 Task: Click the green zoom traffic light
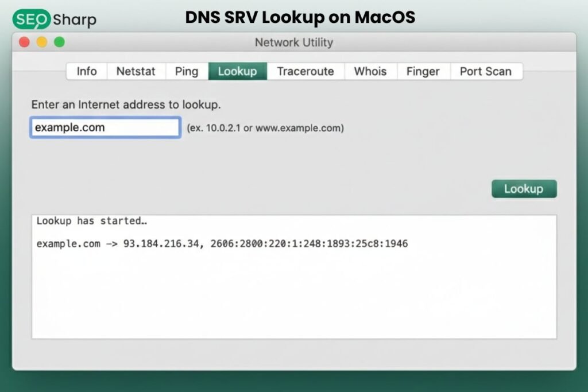[x=60, y=42]
